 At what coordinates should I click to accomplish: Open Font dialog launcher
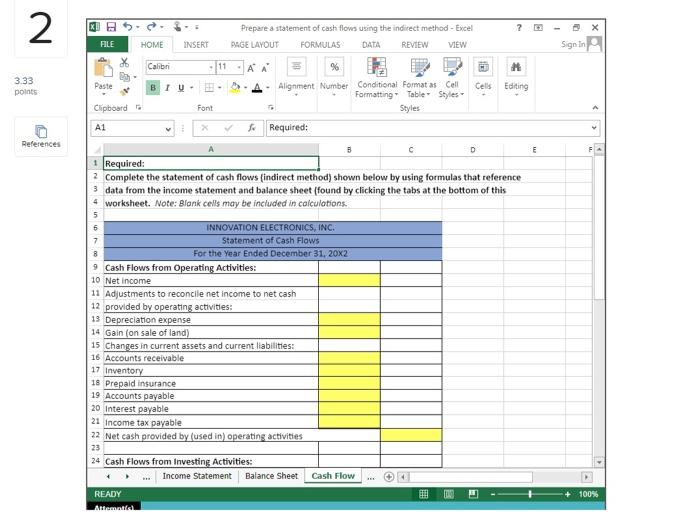tap(271, 108)
